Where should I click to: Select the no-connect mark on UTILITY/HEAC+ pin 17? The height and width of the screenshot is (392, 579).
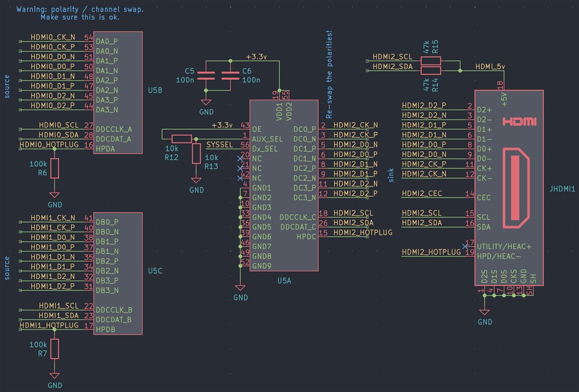(465, 246)
